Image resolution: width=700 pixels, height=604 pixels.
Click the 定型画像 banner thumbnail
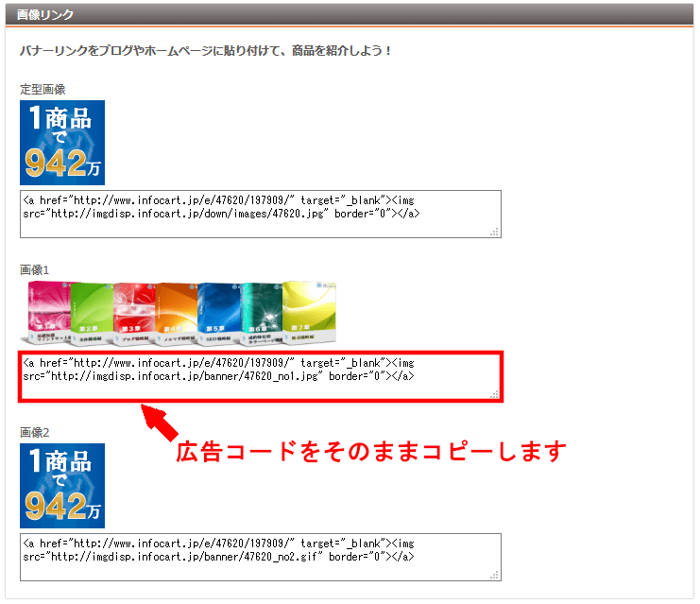click(62, 143)
